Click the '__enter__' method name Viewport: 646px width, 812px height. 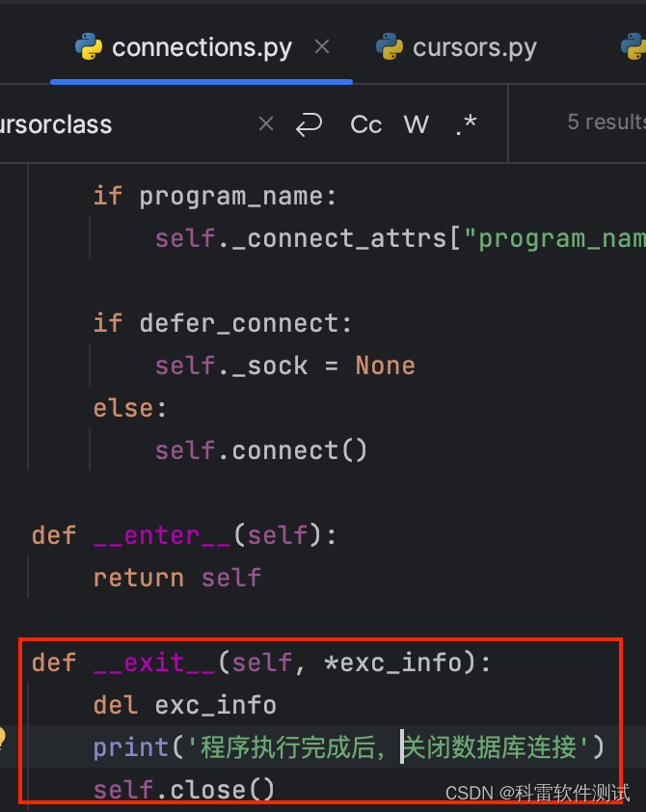pyautogui.click(x=162, y=536)
